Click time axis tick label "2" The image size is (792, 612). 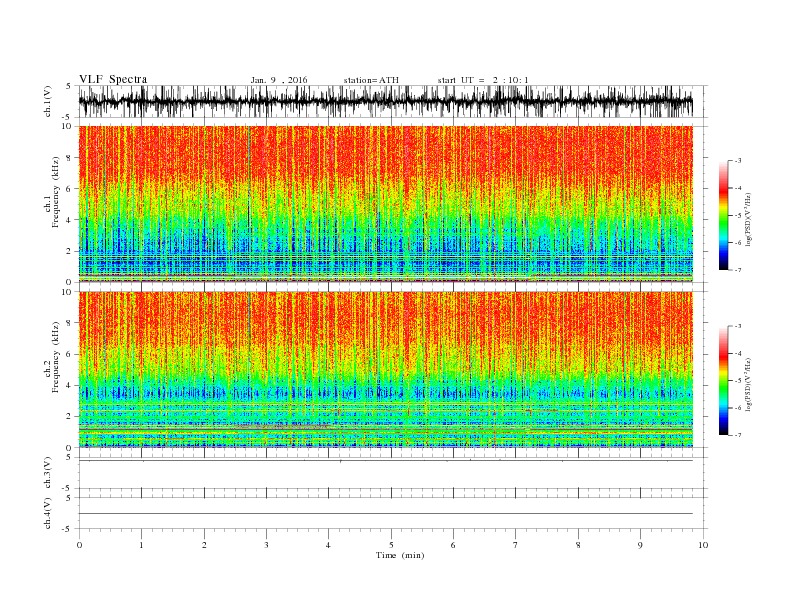click(204, 545)
